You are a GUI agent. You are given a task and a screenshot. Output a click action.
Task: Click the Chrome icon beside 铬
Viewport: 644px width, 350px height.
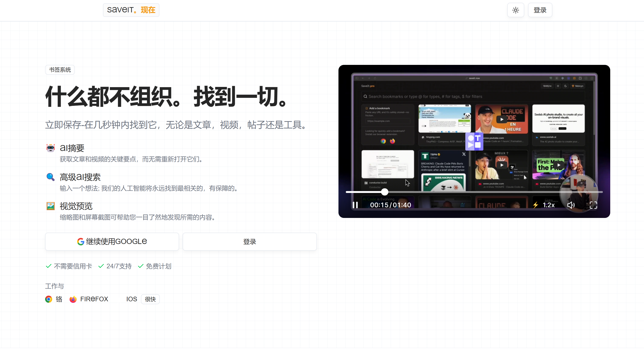click(48, 299)
